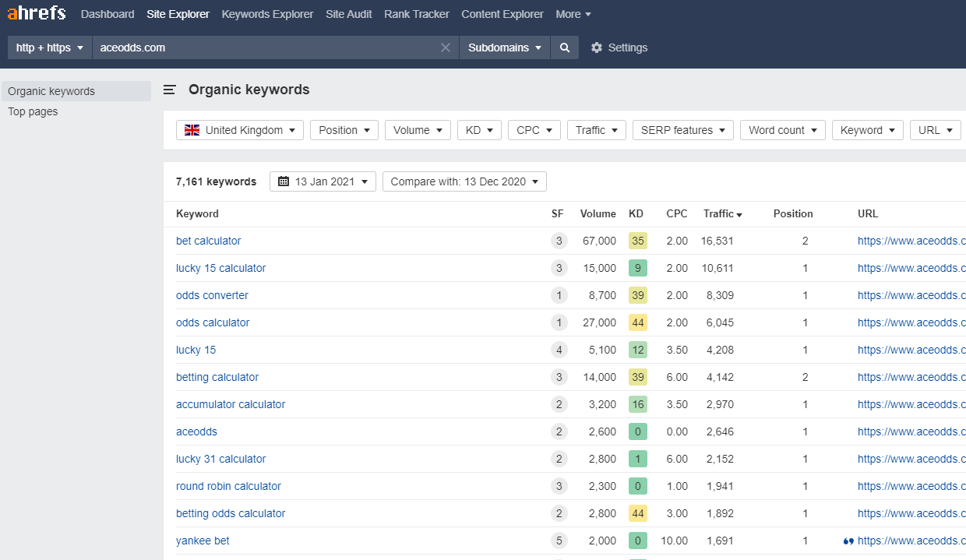Screen dimensions: 966x560
Task: Click the featured snippet quote icon for yankee bet
Action: pyautogui.click(x=848, y=541)
